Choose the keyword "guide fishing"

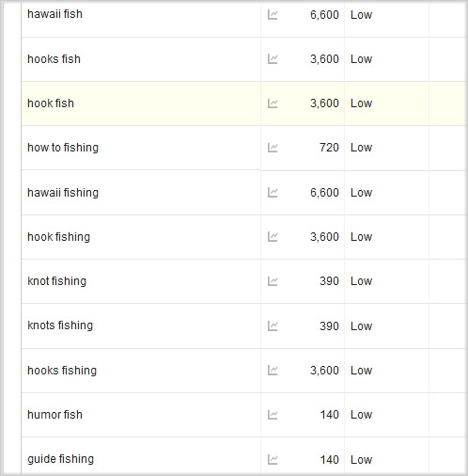(60, 459)
